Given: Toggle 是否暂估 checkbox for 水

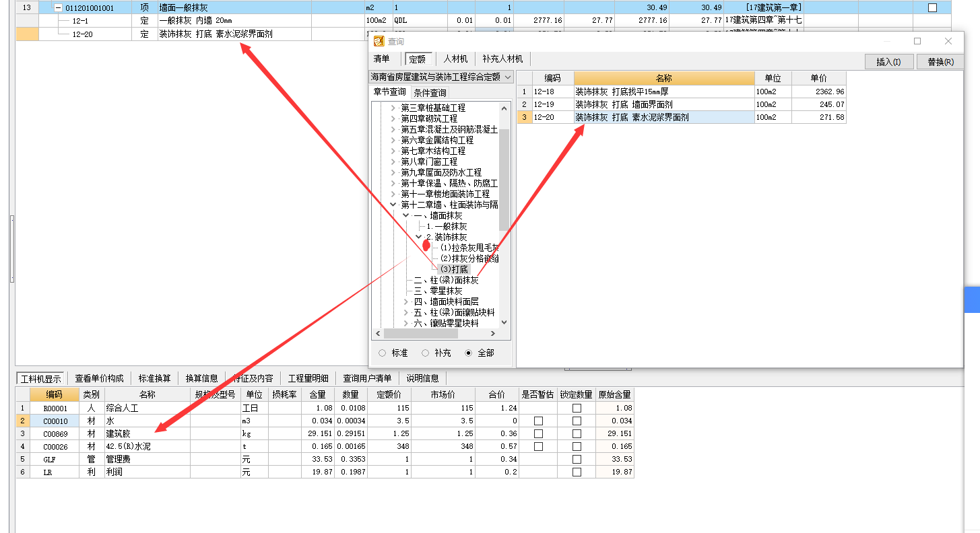Looking at the screenshot, I should [x=538, y=421].
